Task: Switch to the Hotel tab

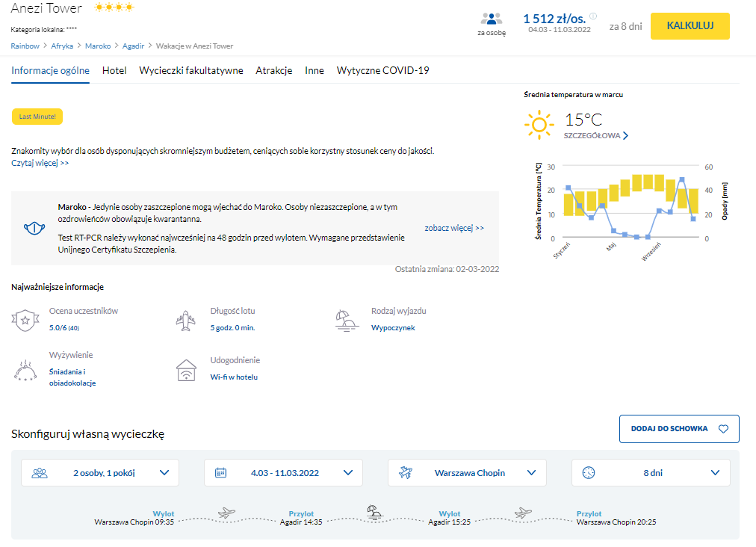Action: (114, 71)
